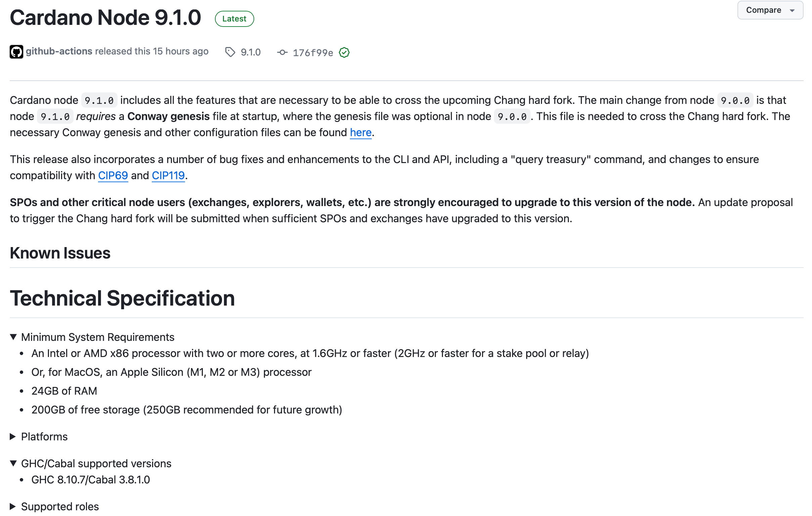
Task: Click the Latest release badge
Action: tap(234, 19)
